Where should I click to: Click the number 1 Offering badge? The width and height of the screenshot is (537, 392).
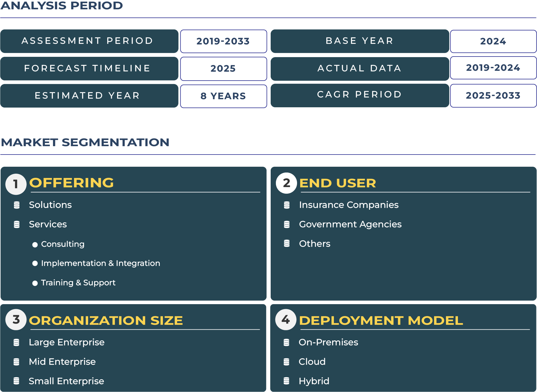(x=16, y=184)
